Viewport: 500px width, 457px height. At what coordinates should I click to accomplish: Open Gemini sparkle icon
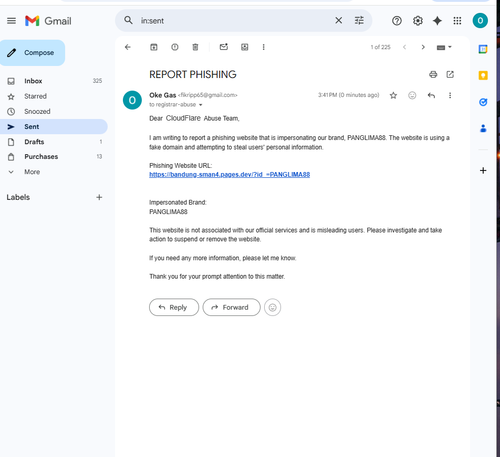437,21
